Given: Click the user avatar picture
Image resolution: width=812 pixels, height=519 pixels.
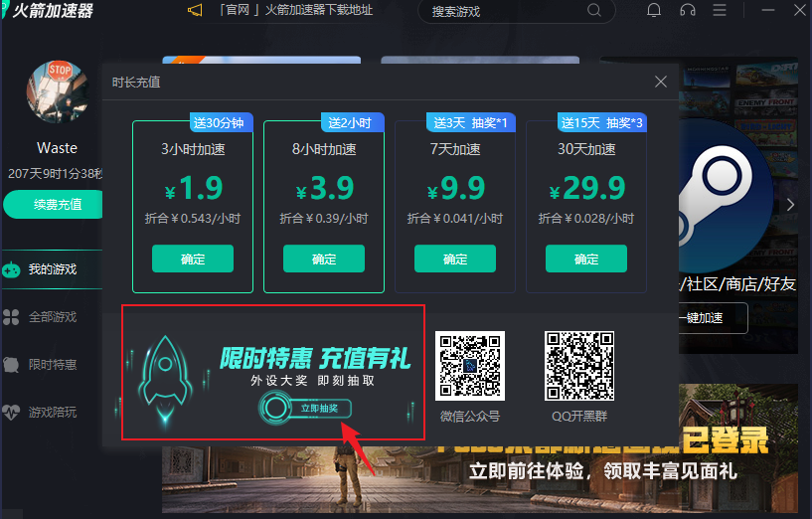Looking at the screenshot, I should [58, 91].
